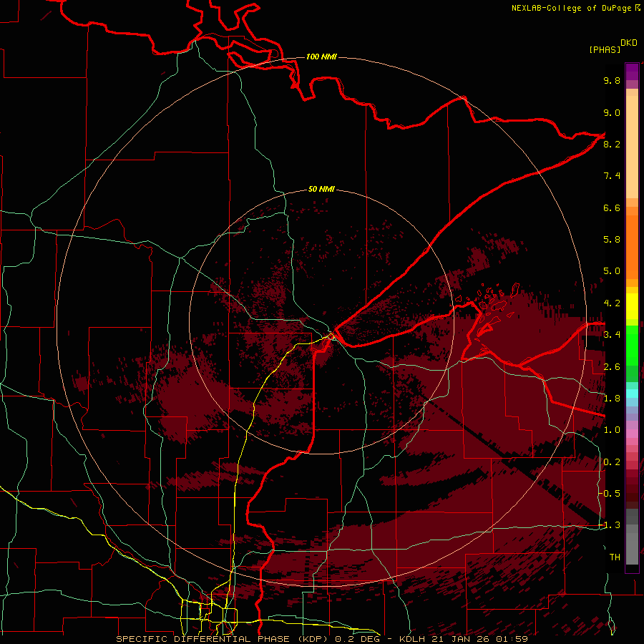Click the 3.4 legend value

coord(612,335)
